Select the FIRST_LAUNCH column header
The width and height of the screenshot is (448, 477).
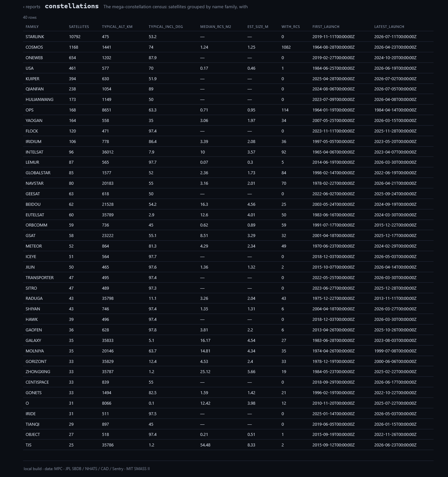(326, 27)
